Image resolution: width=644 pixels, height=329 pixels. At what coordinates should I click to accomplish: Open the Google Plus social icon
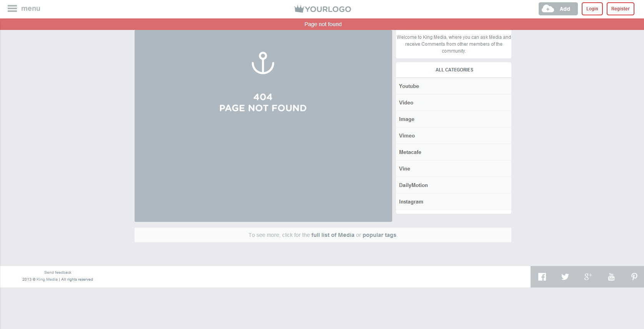(588, 277)
